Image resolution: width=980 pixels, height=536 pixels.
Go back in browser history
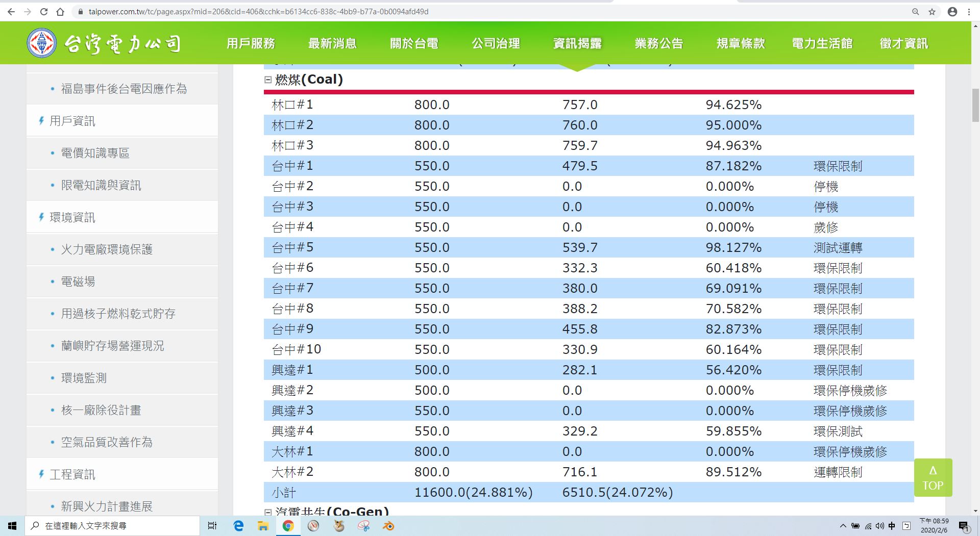[x=11, y=12]
